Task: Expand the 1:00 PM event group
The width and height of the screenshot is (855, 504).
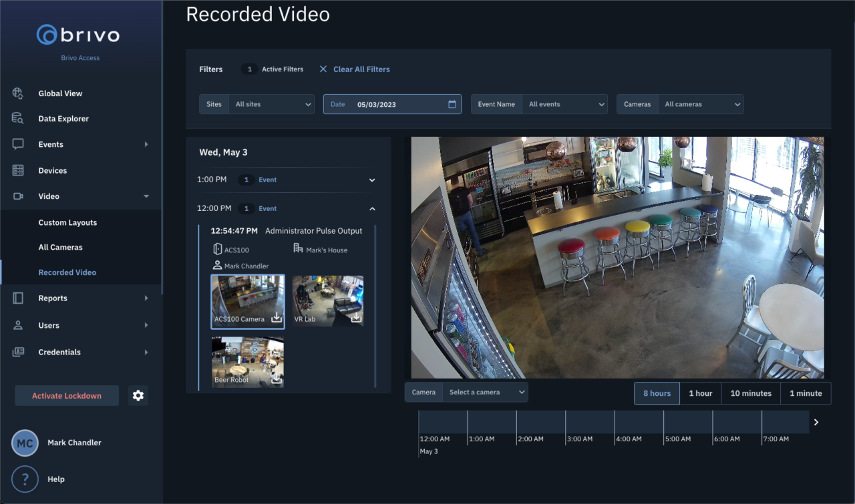Action: point(372,180)
